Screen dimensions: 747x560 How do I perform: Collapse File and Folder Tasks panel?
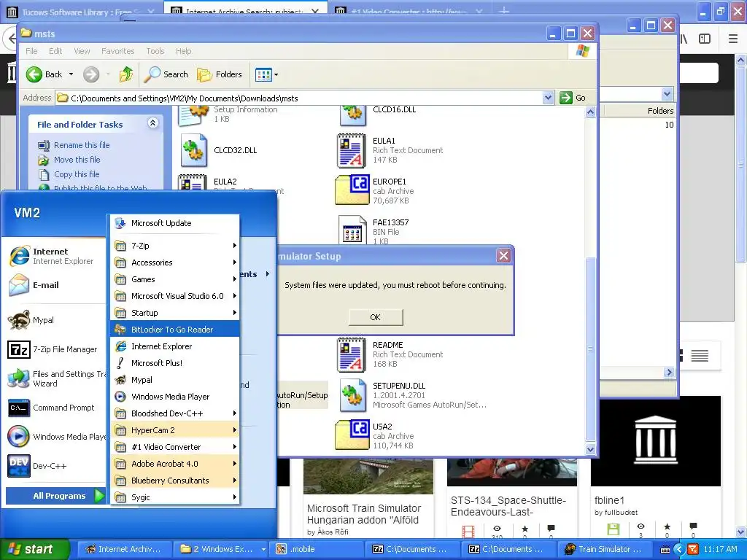coord(152,123)
